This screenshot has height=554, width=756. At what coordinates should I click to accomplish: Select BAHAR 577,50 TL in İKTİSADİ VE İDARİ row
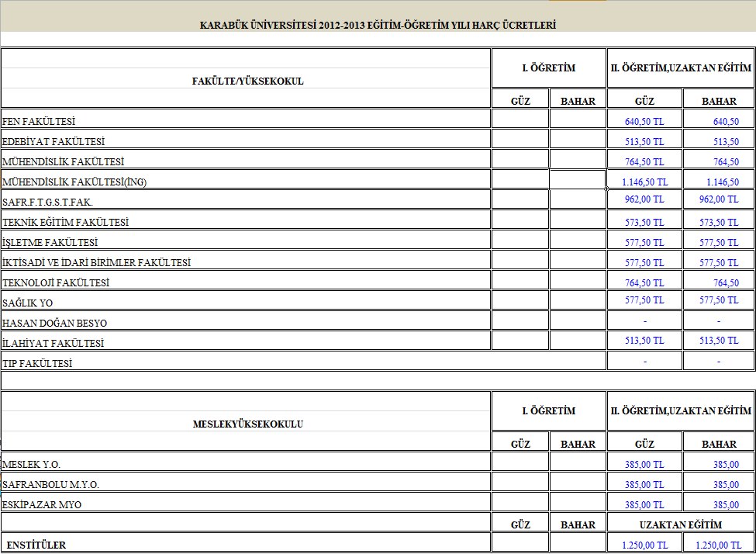point(719,263)
